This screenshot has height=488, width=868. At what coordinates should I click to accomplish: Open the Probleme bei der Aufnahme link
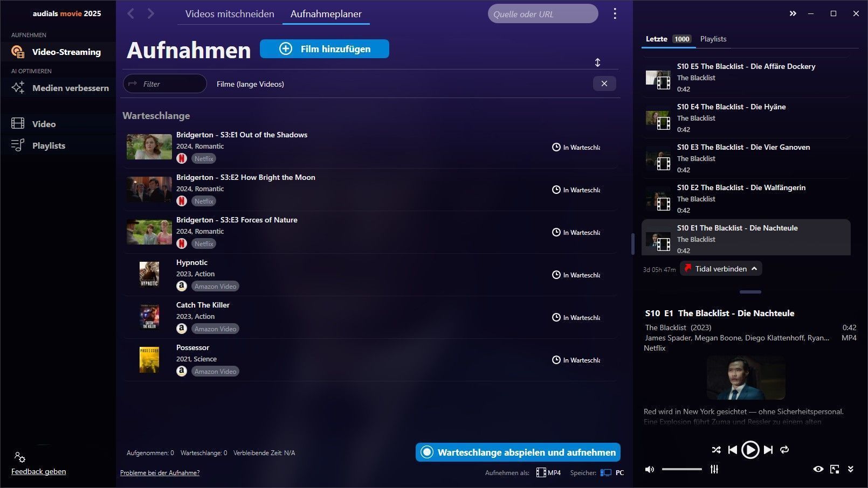click(x=160, y=473)
